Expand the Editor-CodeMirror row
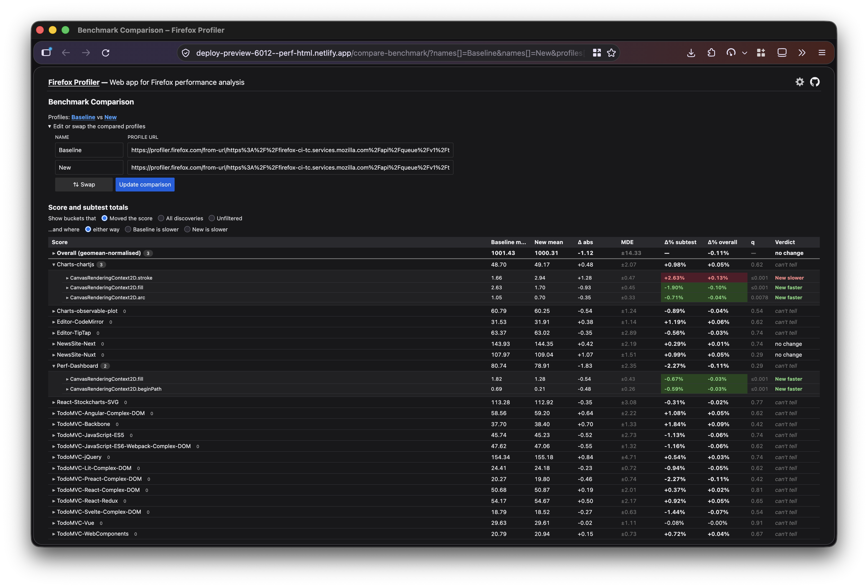 [54, 322]
